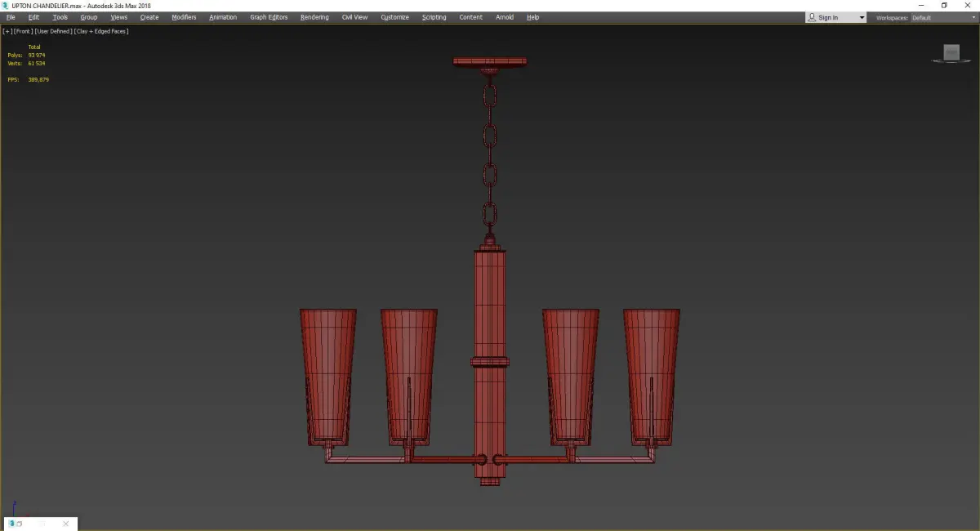Click the restore icon in the floating bottom-left panel

tap(19, 524)
